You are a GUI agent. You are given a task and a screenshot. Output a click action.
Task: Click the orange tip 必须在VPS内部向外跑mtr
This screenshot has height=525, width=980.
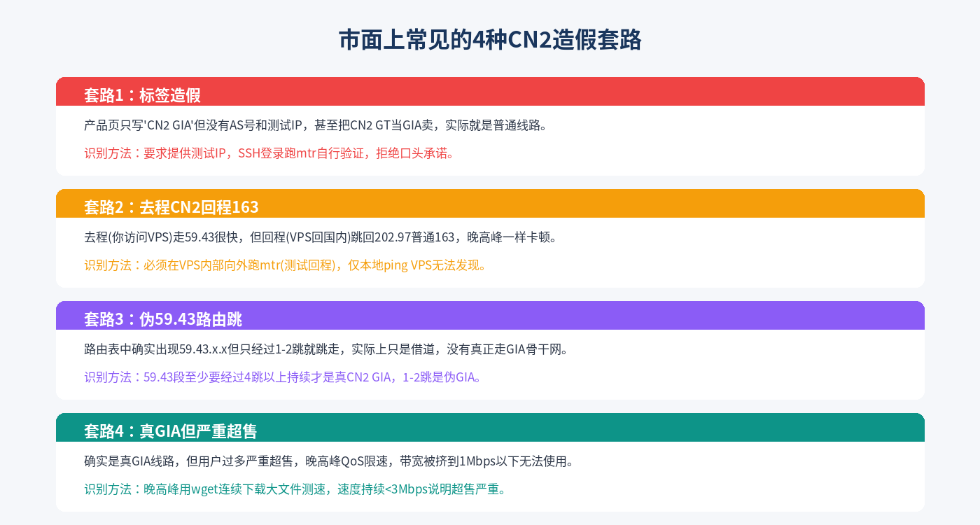(x=285, y=265)
